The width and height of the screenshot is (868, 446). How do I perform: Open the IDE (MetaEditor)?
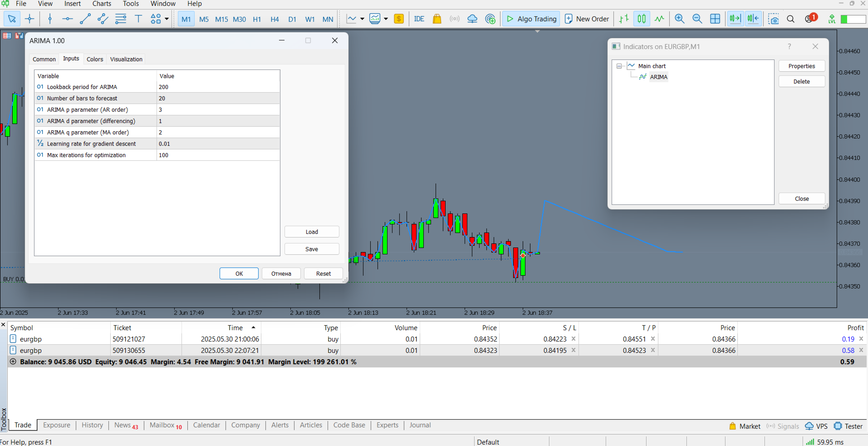coord(419,19)
